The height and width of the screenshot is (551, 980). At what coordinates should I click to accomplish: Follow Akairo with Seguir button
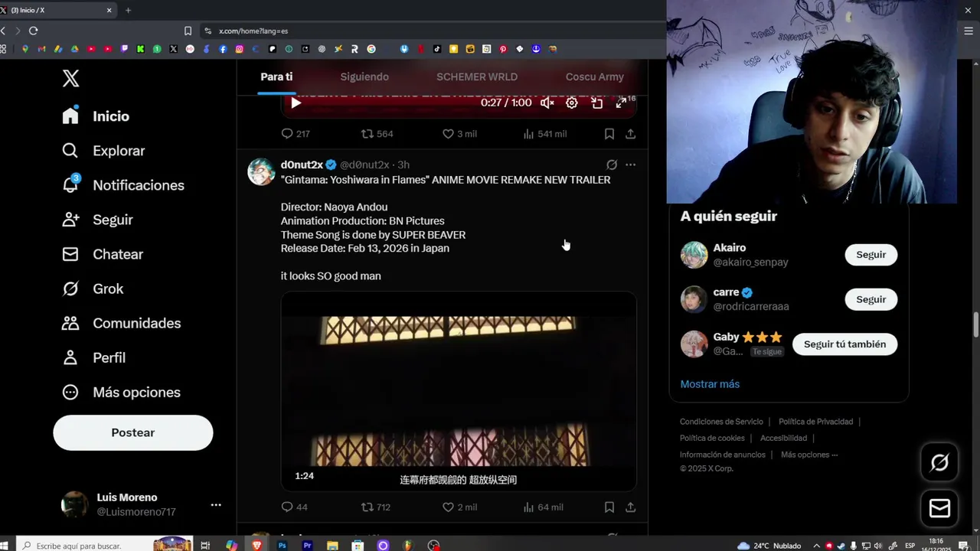tap(871, 255)
